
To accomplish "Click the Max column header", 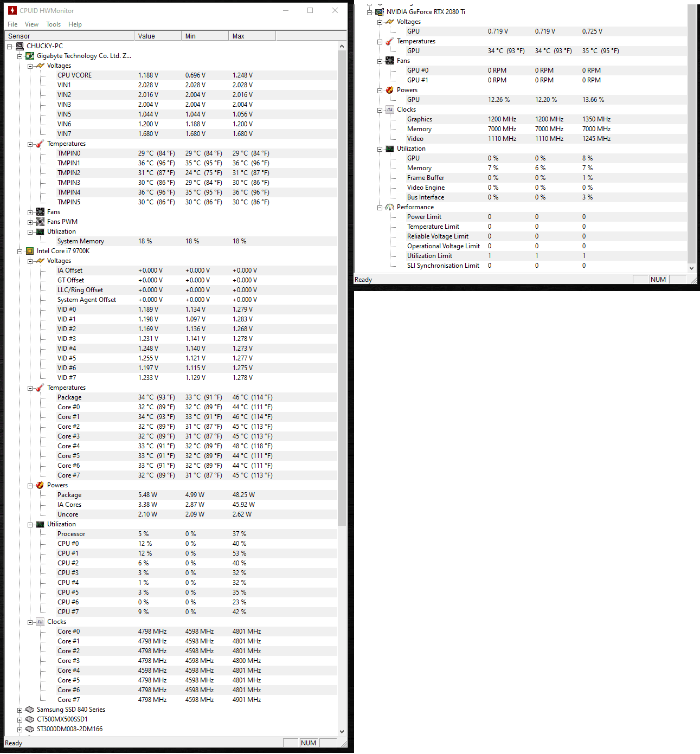I will click(x=252, y=36).
